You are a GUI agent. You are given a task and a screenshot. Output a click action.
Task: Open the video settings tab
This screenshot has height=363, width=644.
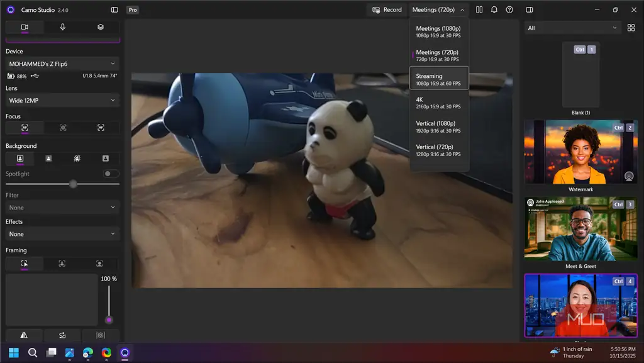25,27
